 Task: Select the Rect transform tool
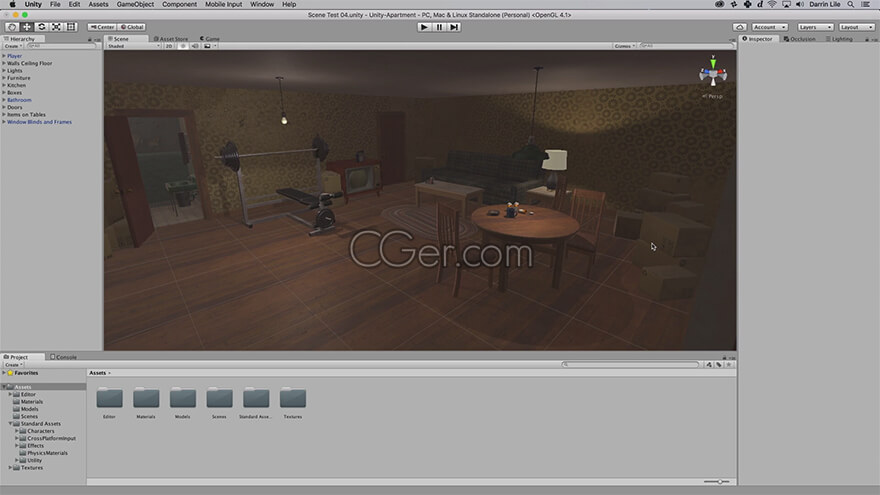point(71,27)
